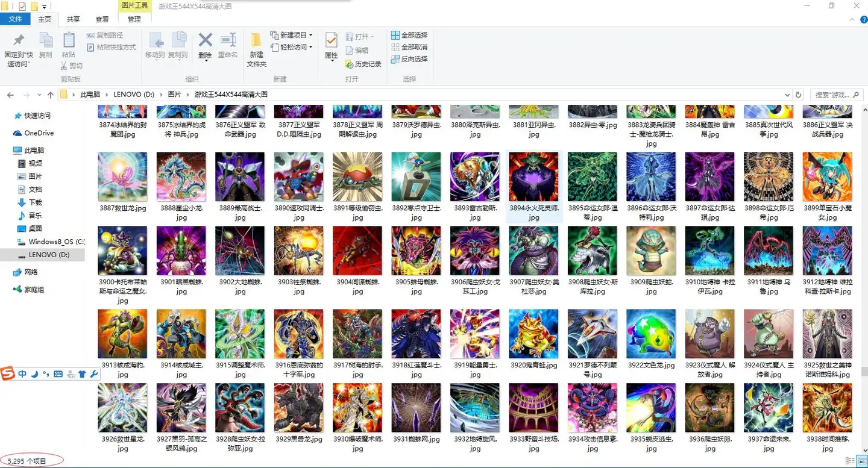
Task: Click 全部取消 (Select none)
Action: tap(409, 47)
